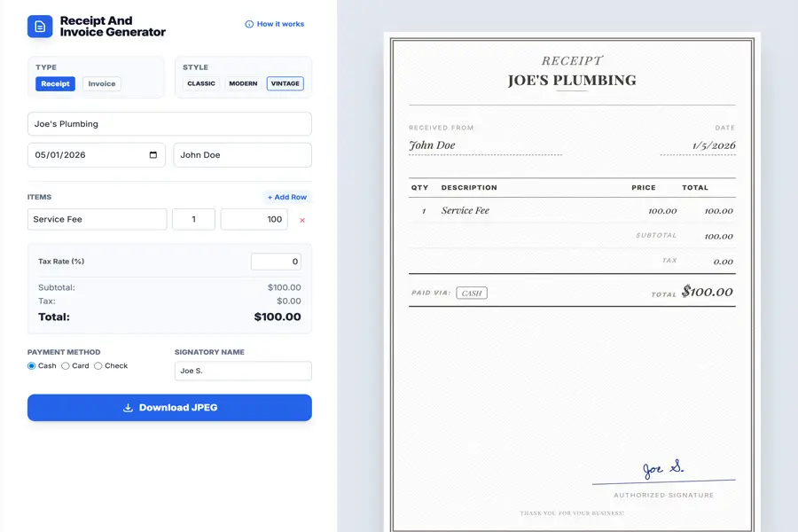Image resolution: width=798 pixels, height=532 pixels.
Task: Select the Check payment radio button
Action: (98, 366)
